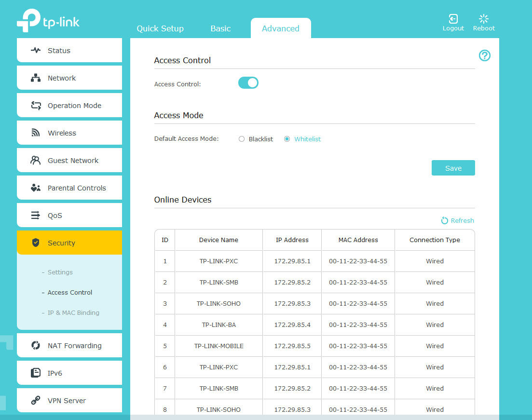
Task: Click the IPv6 document icon
Action: [x=36, y=373]
